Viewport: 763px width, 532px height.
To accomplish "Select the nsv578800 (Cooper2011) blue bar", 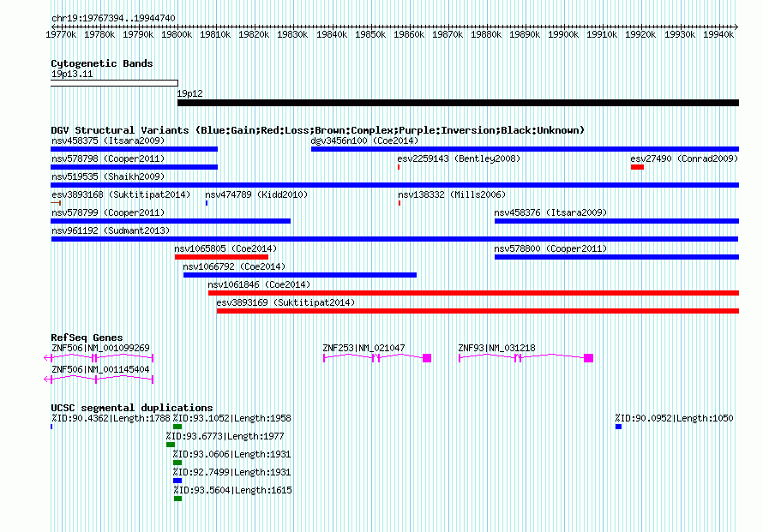I will [x=616, y=257].
